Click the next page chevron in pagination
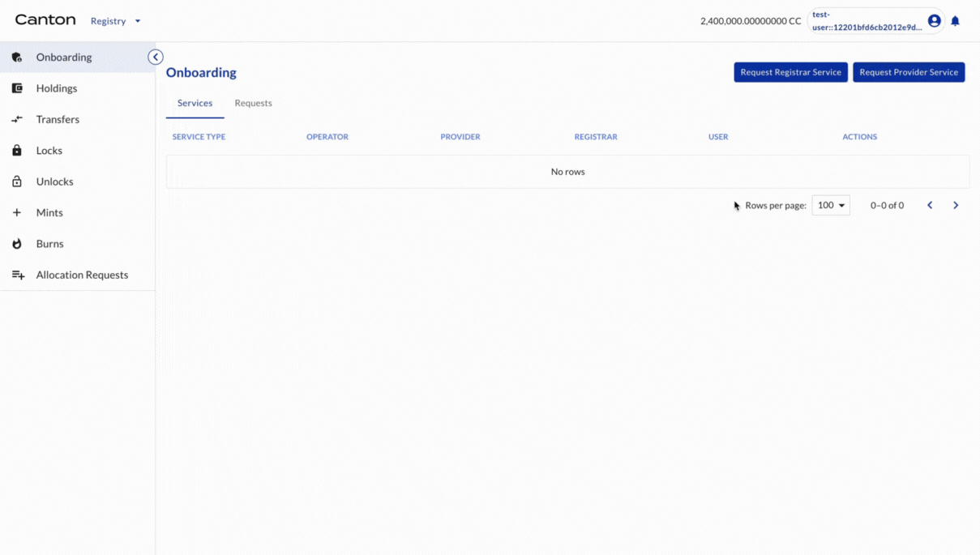The height and width of the screenshot is (555, 980). point(956,205)
